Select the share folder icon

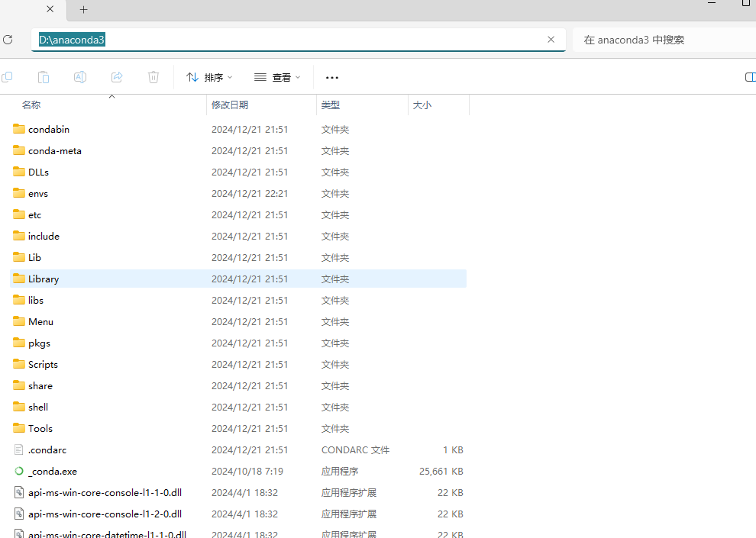pyautogui.click(x=19, y=385)
